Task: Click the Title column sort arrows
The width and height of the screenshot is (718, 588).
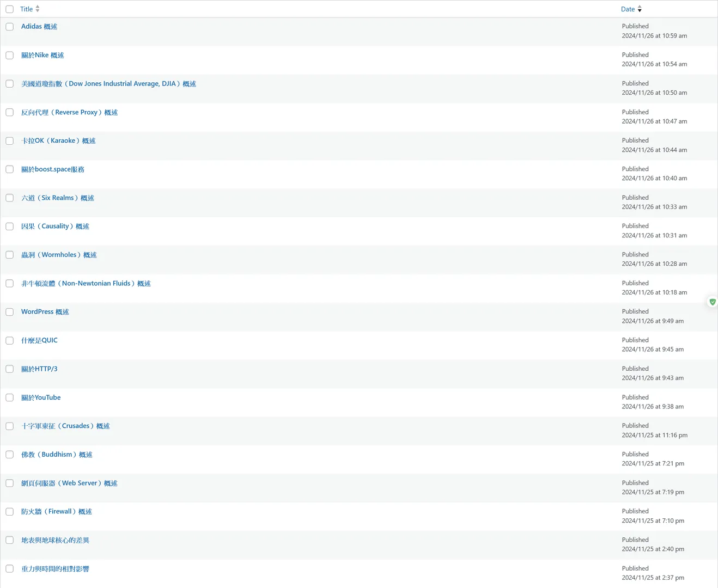Action: pyautogui.click(x=38, y=9)
